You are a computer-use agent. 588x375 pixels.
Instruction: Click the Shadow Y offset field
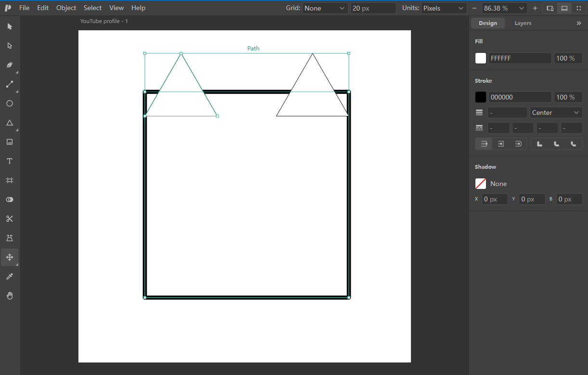point(532,199)
